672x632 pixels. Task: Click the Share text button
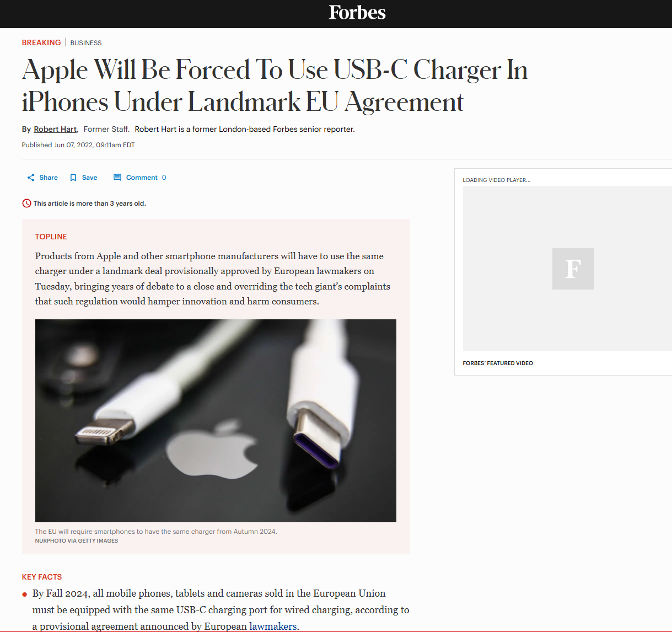pyautogui.click(x=49, y=178)
